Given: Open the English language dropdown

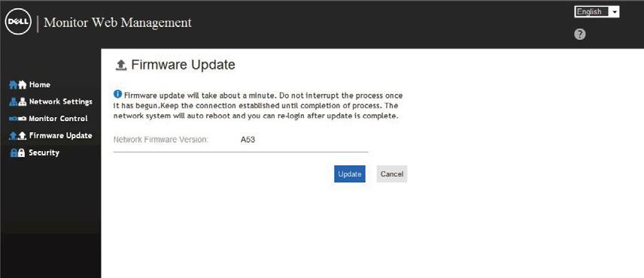Looking at the screenshot, I should click(x=597, y=12).
